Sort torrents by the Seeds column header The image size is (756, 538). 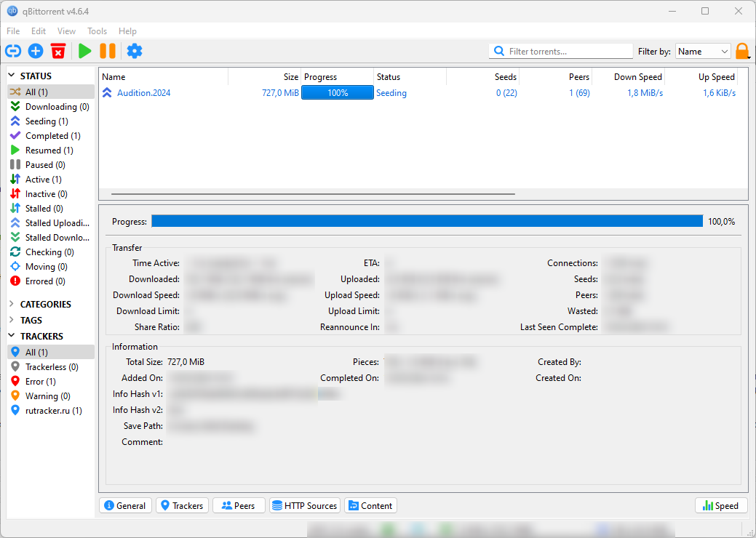point(483,77)
